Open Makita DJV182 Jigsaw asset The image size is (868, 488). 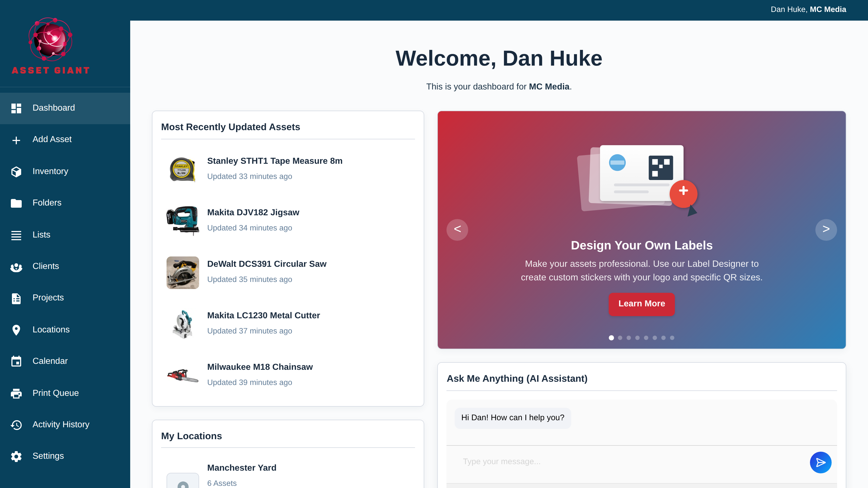253,213
